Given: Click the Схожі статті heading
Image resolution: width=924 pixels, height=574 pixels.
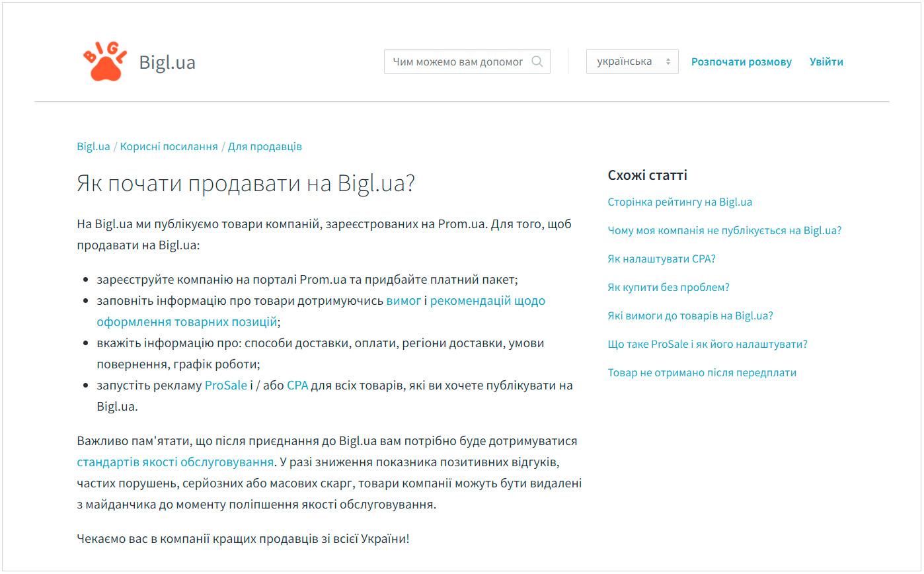Looking at the screenshot, I should point(648,175).
